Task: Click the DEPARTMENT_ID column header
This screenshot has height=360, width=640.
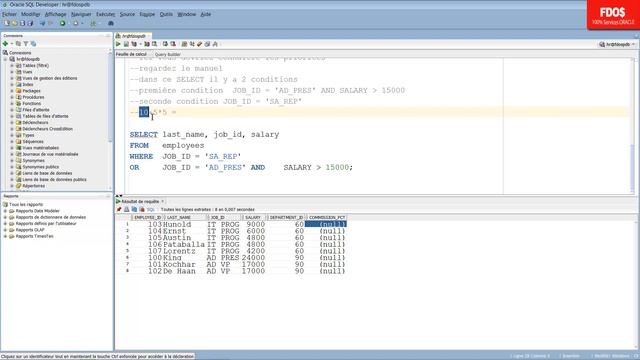Action: (x=287, y=218)
